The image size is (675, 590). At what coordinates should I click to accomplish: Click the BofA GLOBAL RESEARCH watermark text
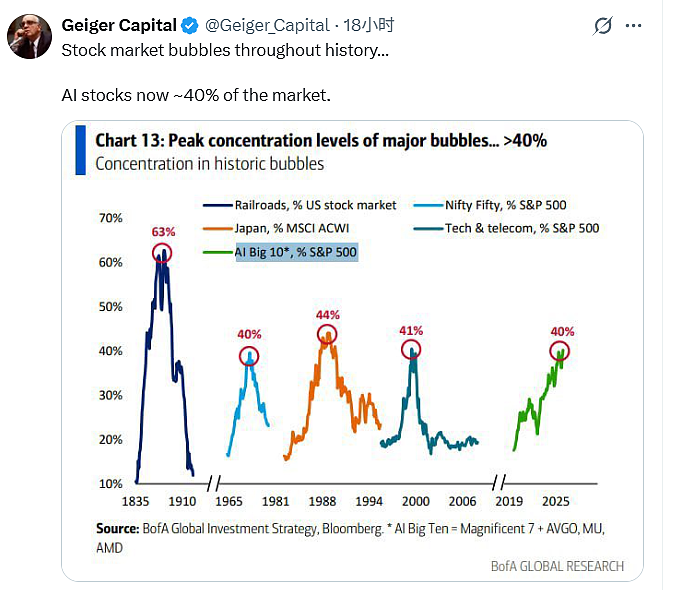tap(557, 566)
